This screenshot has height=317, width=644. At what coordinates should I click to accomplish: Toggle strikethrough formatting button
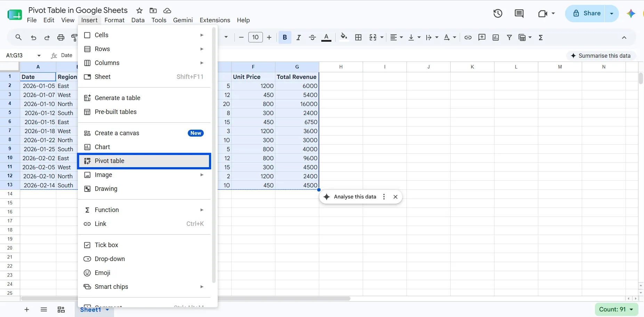coord(312,38)
